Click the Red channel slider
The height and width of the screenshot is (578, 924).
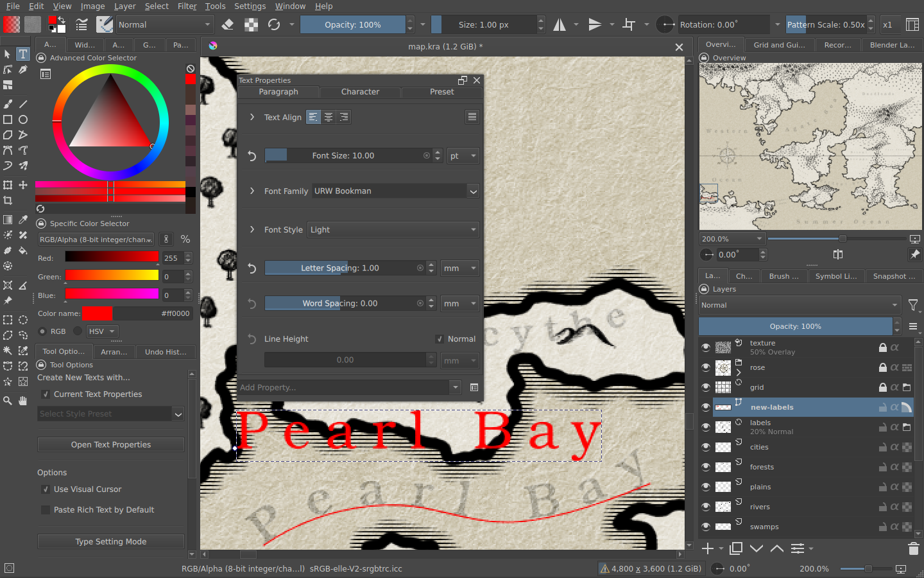(x=112, y=258)
